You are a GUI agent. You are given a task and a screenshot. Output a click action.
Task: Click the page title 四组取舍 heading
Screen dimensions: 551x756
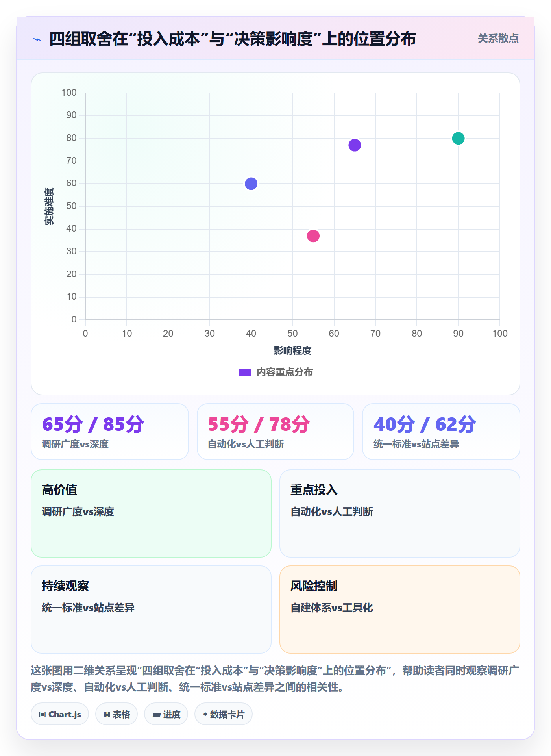(x=233, y=39)
